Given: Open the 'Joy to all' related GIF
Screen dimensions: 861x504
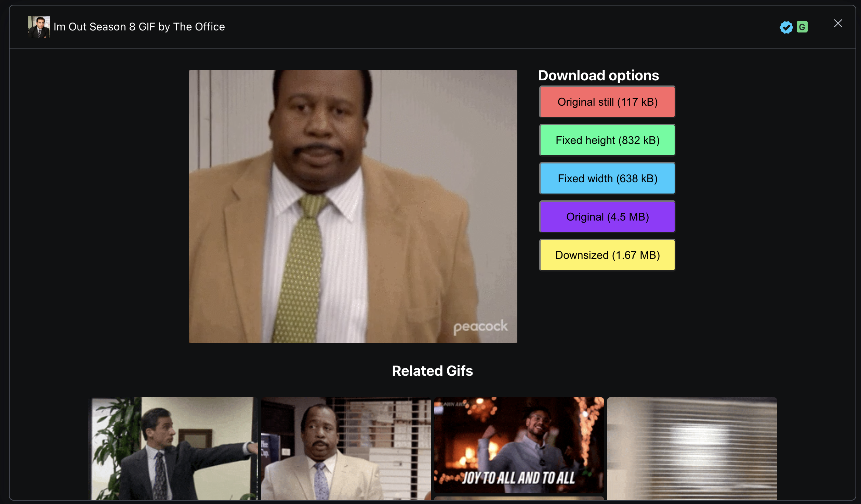Looking at the screenshot, I should click(x=518, y=445).
